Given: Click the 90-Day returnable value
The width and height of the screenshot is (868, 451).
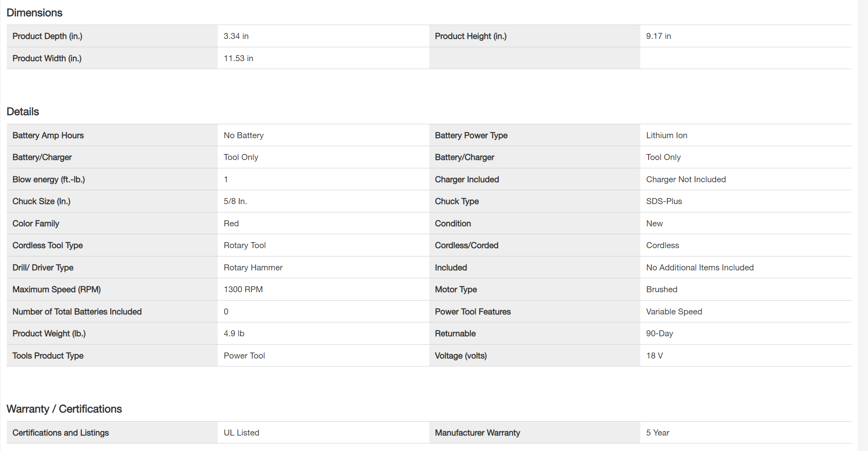Looking at the screenshot, I should tap(659, 333).
